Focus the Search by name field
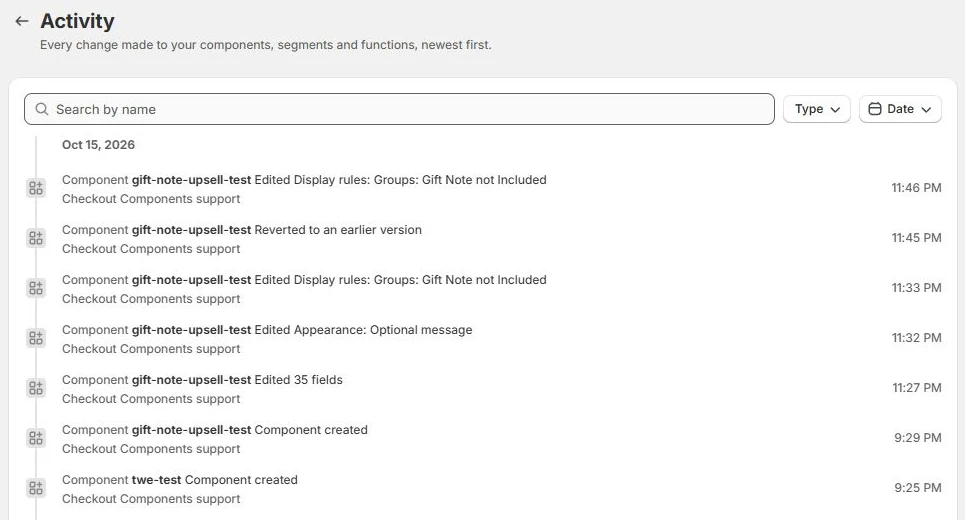This screenshot has height=520, width=965. pos(399,109)
